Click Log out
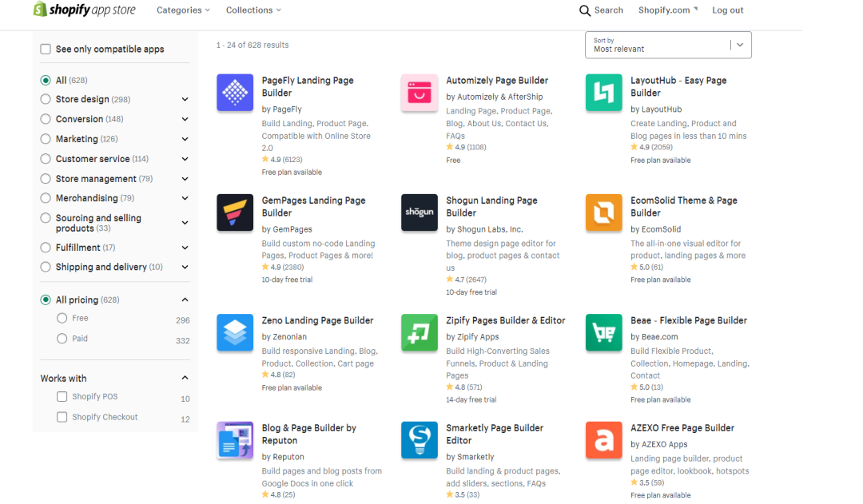Image resolution: width=863 pixels, height=504 pixels. pos(728,10)
